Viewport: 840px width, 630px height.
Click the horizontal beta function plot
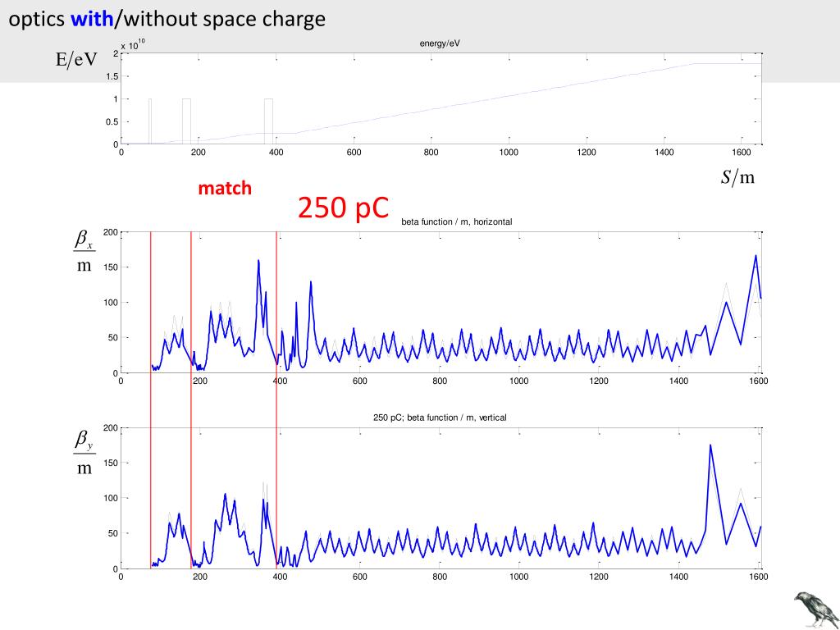click(x=441, y=302)
